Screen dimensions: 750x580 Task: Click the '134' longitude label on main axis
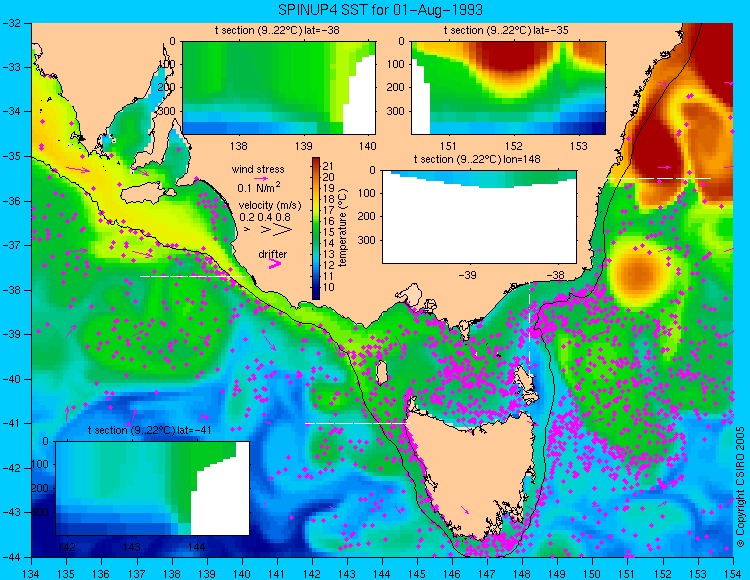click(x=31, y=574)
